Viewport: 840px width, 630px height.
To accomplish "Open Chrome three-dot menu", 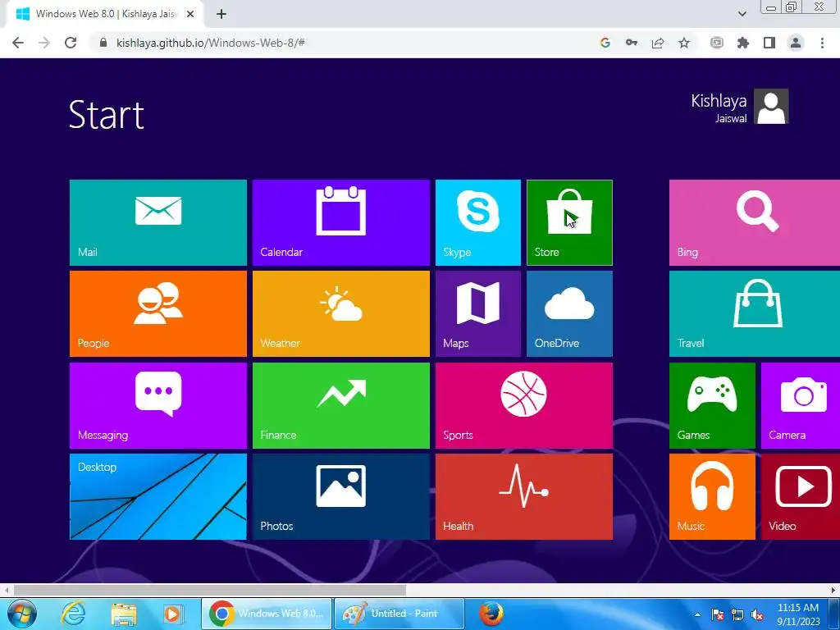I will point(822,43).
